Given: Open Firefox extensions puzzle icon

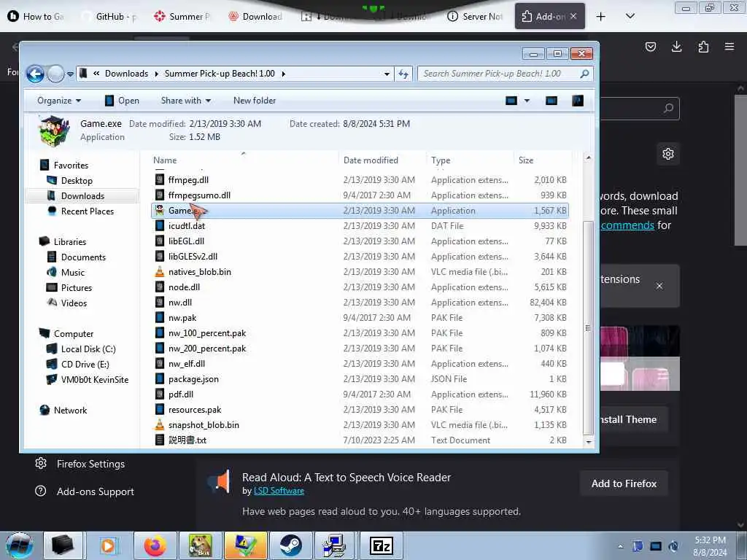Looking at the screenshot, I should point(703,46).
